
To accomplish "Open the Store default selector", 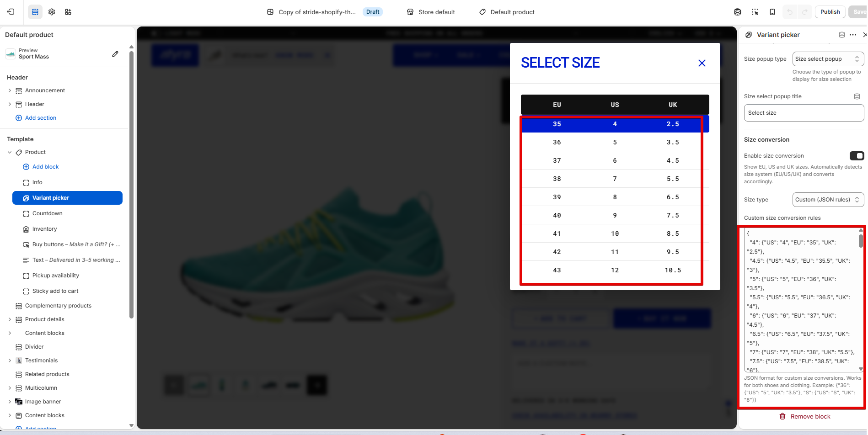I will pos(431,12).
